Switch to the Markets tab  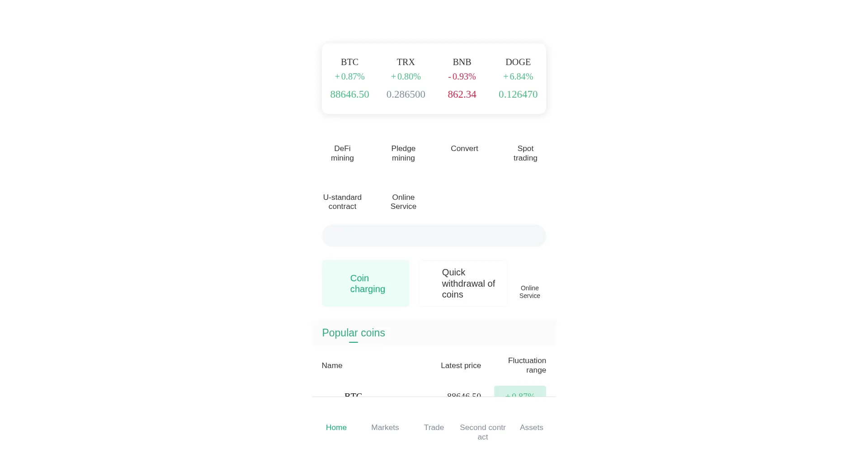coord(385,427)
